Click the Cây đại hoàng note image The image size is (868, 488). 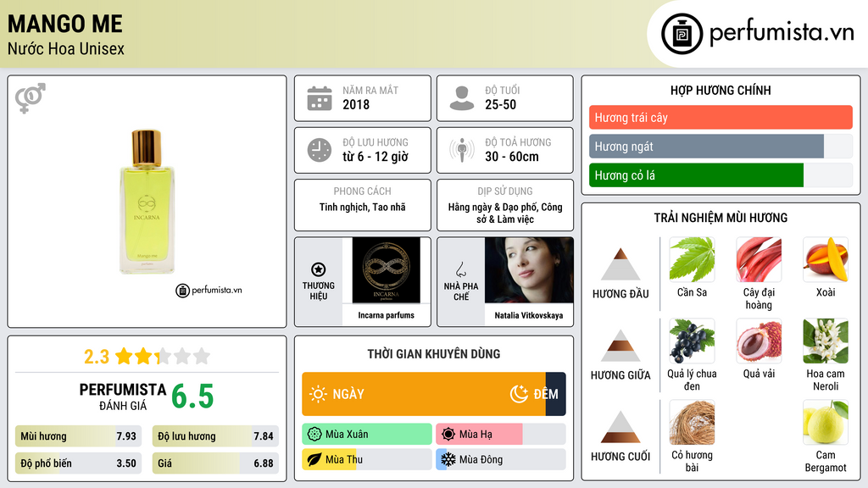click(759, 259)
